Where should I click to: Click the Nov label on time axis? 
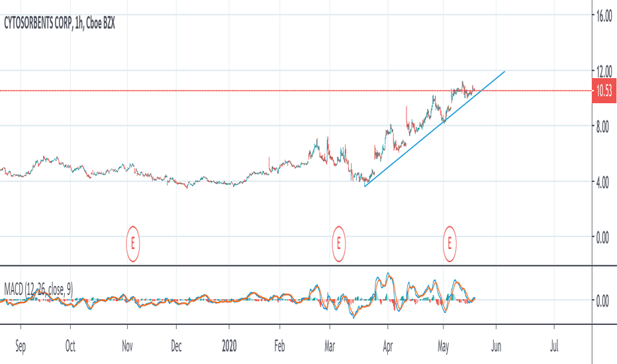[x=127, y=346]
